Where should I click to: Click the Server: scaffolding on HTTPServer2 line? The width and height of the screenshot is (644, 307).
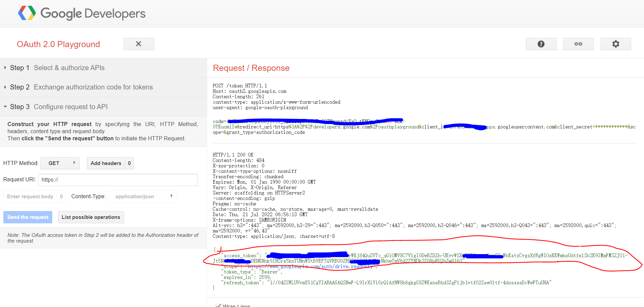click(x=259, y=193)
